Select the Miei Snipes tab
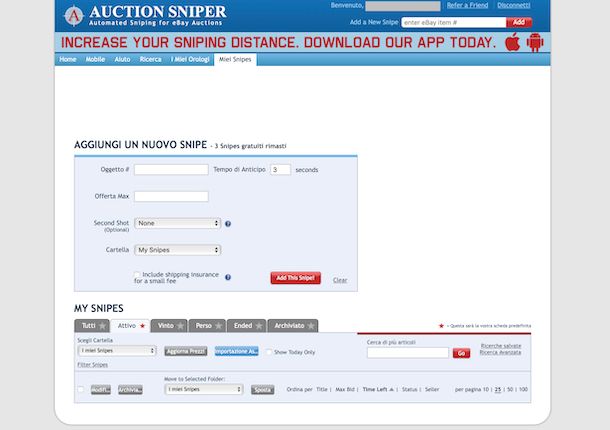The image size is (610, 430). (235, 59)
